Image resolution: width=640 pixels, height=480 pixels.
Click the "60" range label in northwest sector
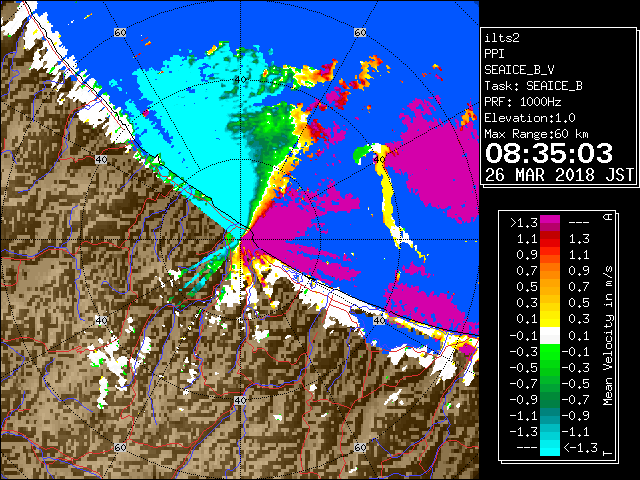[x=120, y=33]
